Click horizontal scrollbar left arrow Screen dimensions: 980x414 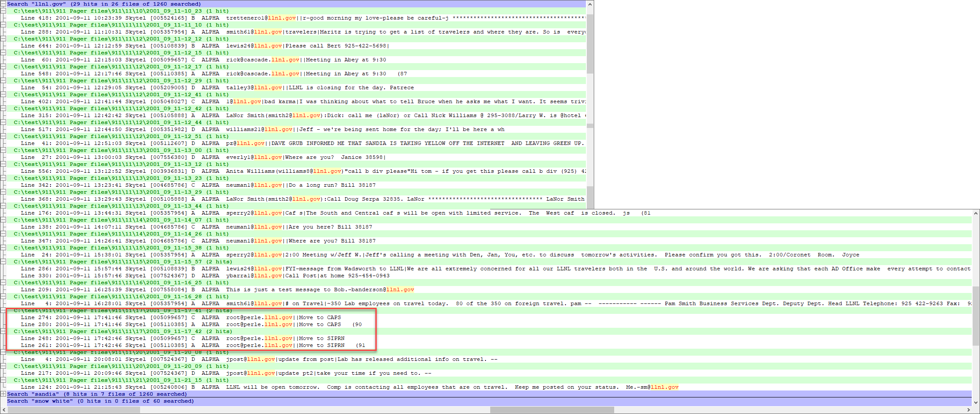3,410
